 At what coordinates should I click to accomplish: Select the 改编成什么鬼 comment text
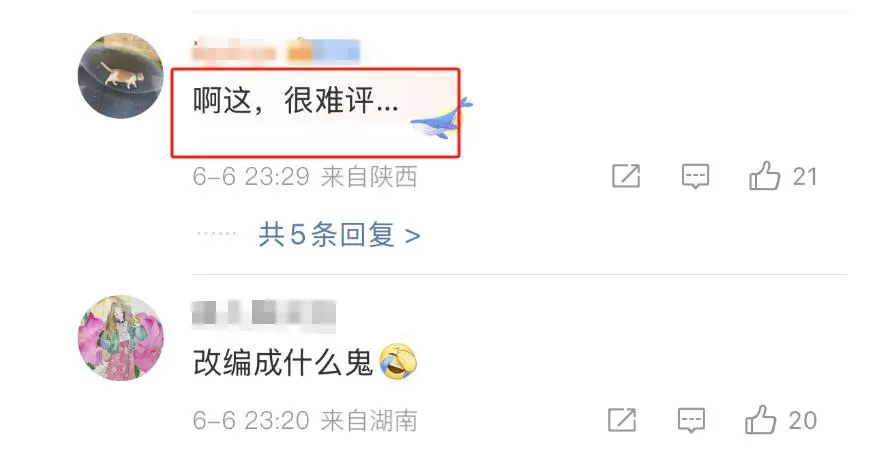(x=283, y=363)
